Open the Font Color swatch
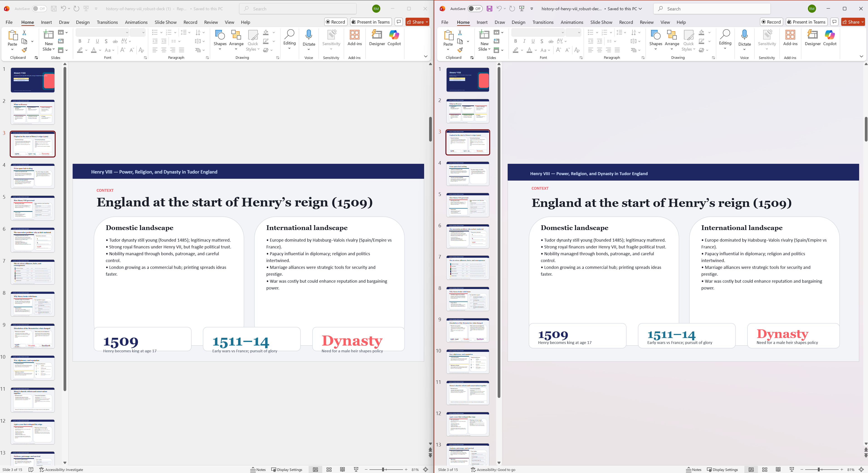The image size is (868, 473). [94, 50]
